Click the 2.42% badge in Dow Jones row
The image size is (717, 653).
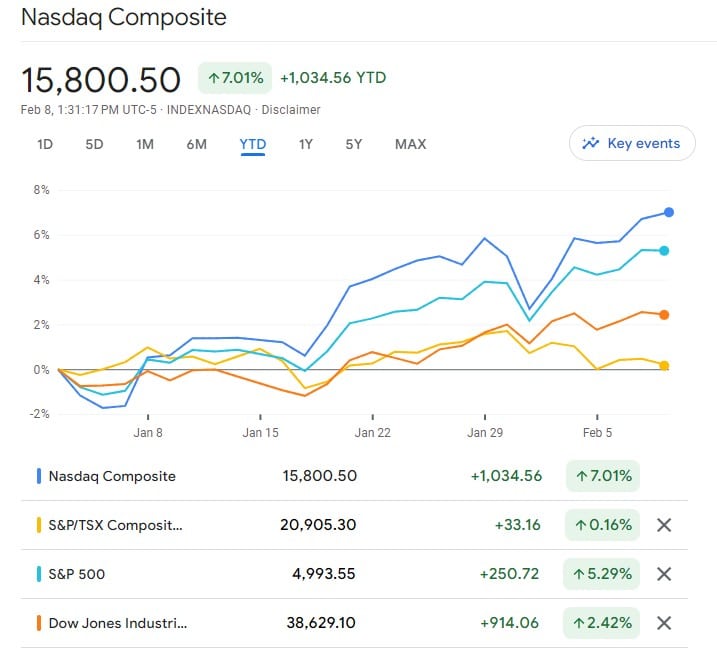tap(601, 623)
